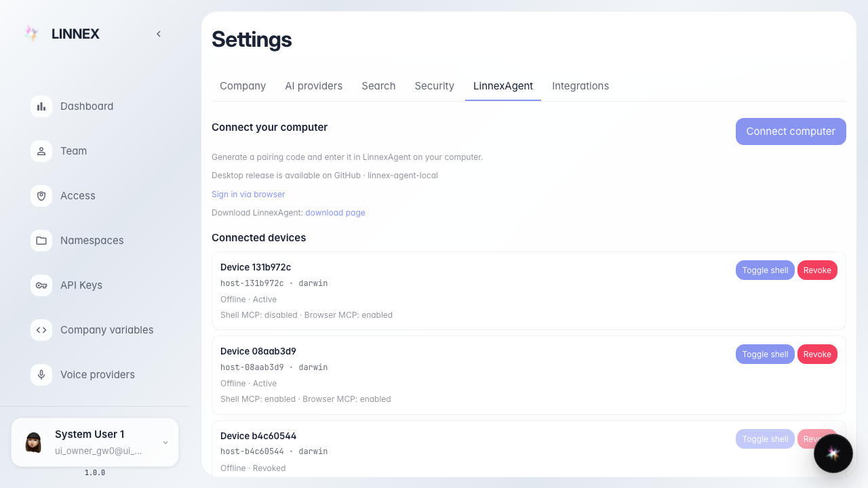Toggle shell for Device 131b972c
868x488 pixels.
pos(765,270)
